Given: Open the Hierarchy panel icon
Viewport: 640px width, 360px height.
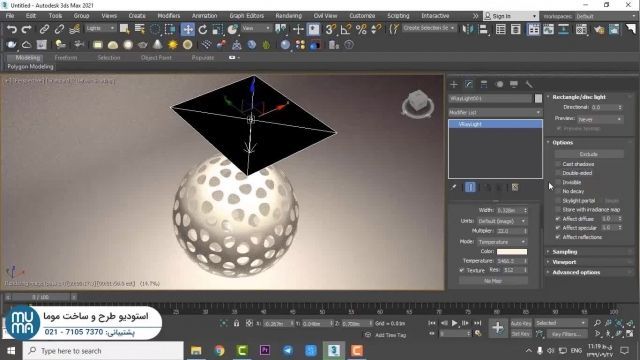Looking at the screenshot, I should (484, 84).
